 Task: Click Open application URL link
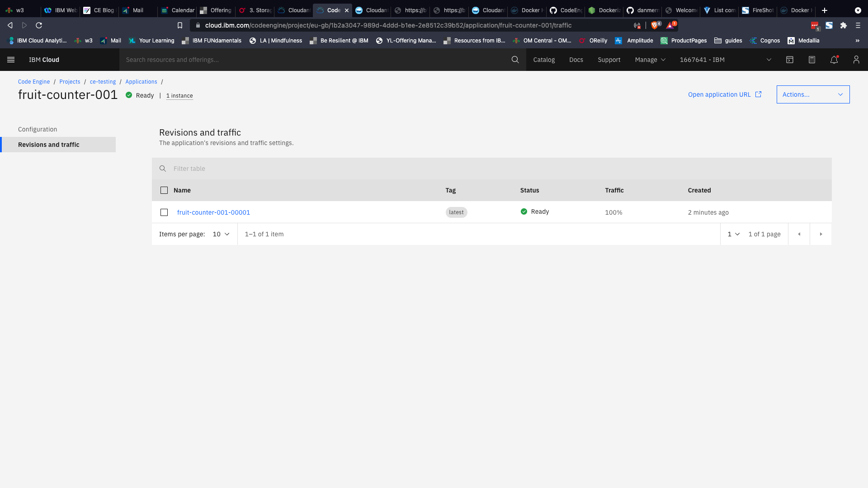[725, 94]
